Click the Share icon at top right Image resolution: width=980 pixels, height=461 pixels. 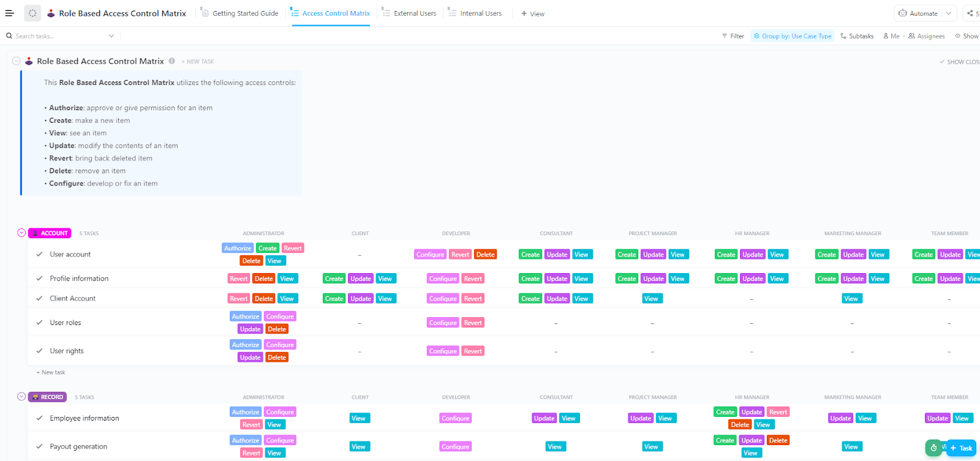(x=970, y=13)
